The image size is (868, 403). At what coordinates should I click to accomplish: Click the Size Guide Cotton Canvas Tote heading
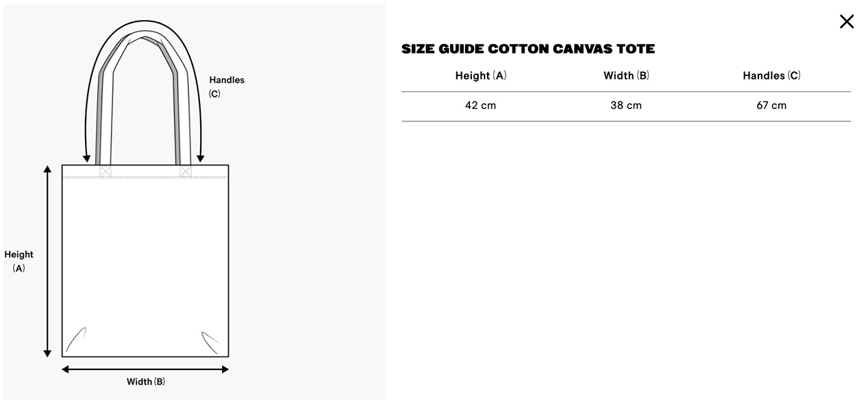pyautogui.click(x=528, y=49)
